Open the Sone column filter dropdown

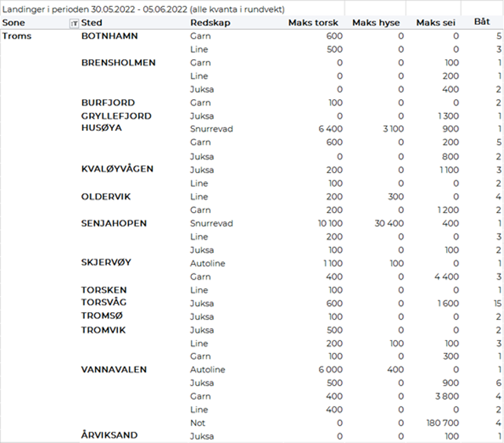(74, 23)
